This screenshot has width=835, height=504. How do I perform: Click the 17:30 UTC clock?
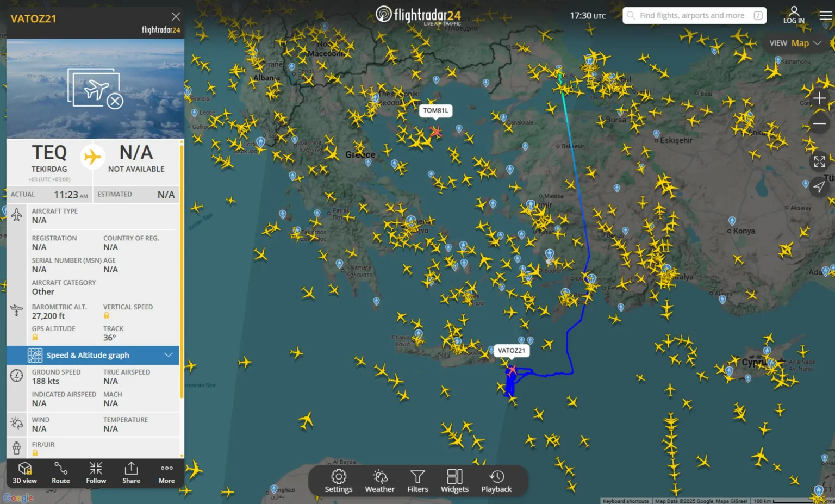[588, 16]
